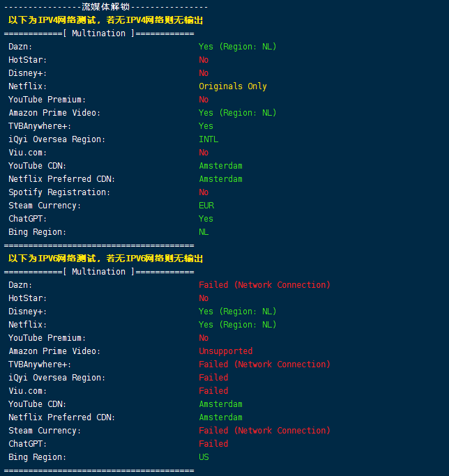Screen dimensions: 449x476
Task: Click Steam Currency label in IPV6 section
Action: pyautogui.click(x=45, y=431)
